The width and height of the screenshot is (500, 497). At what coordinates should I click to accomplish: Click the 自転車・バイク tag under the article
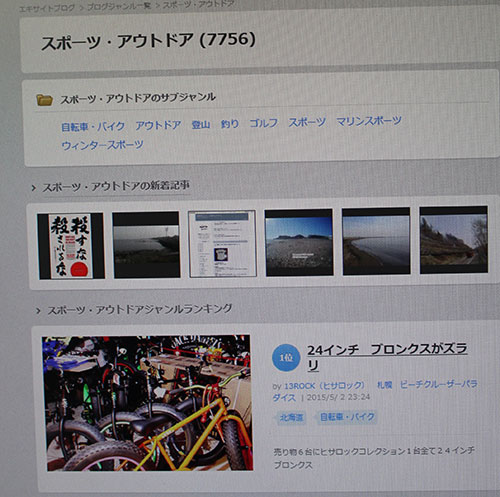(x=347, y=417)
